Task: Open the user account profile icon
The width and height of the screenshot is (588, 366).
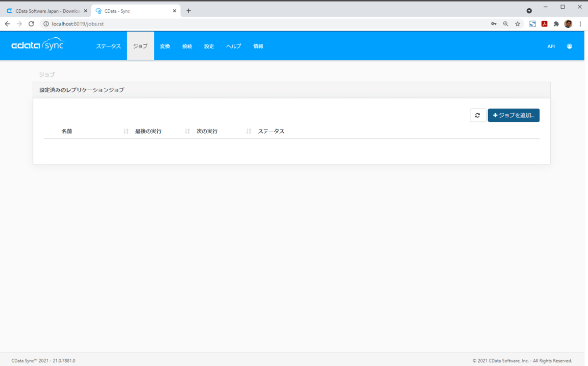Action: [x=569, y=47]
